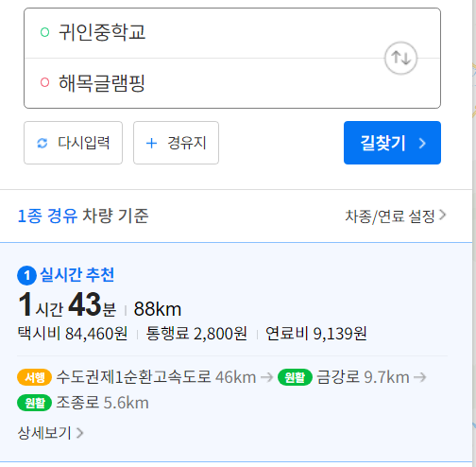Swap origin and destination with arrows icon
The image size is (476, 467).
point(400,59)
